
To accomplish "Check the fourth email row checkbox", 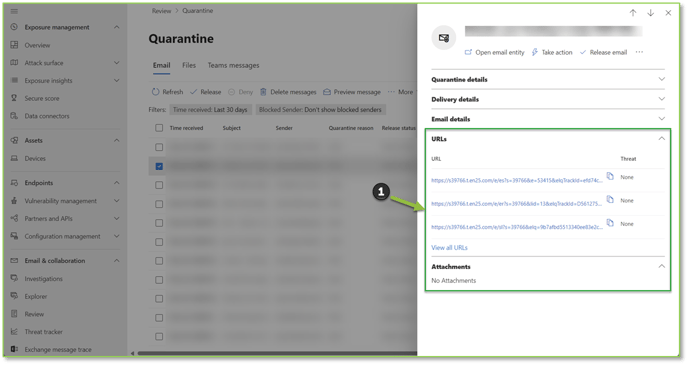I will coord(159,204).
